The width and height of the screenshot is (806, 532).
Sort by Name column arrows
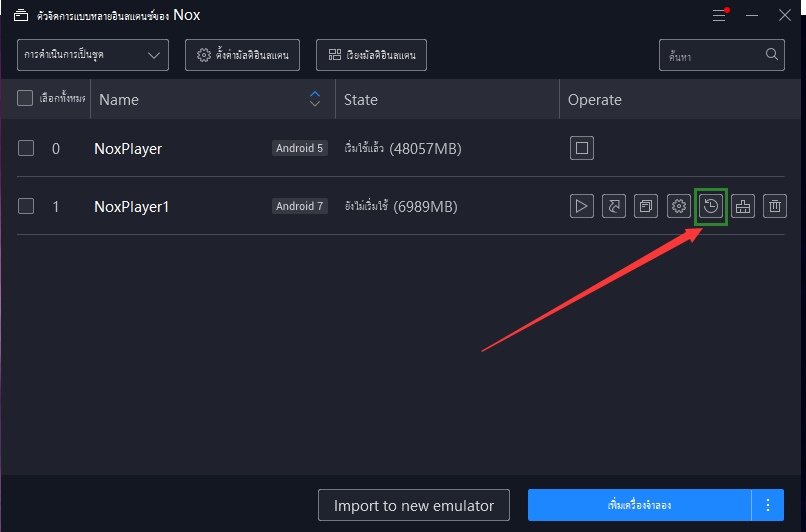tap(315, 99)
